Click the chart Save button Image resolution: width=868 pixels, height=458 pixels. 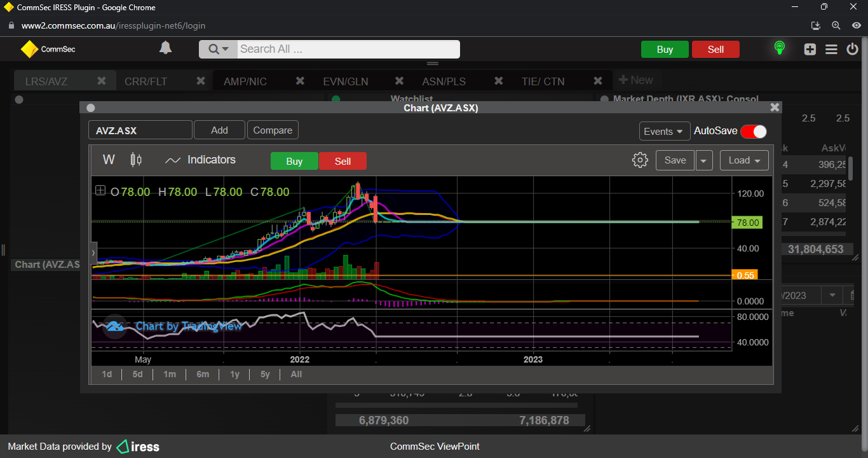(x=675, y=160)
